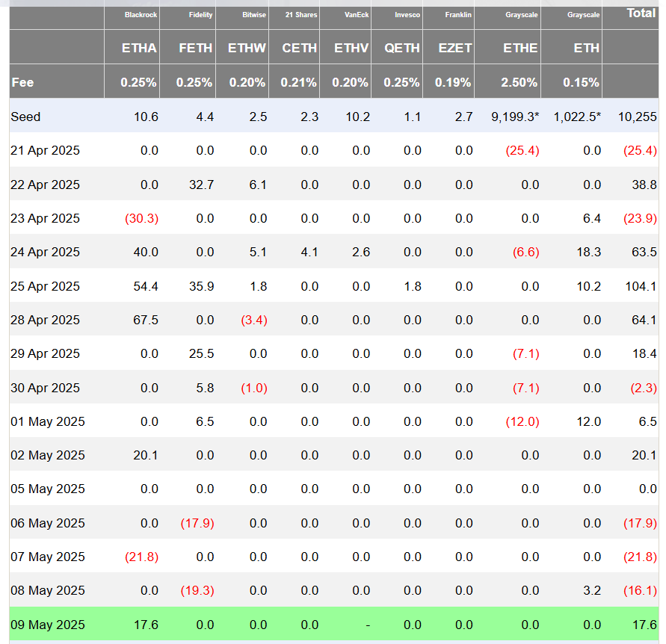Image resolution: width=666 pixels, height=644 pixels.
Task: Click the 02 May 2025 date
Action: pos(48,455)
